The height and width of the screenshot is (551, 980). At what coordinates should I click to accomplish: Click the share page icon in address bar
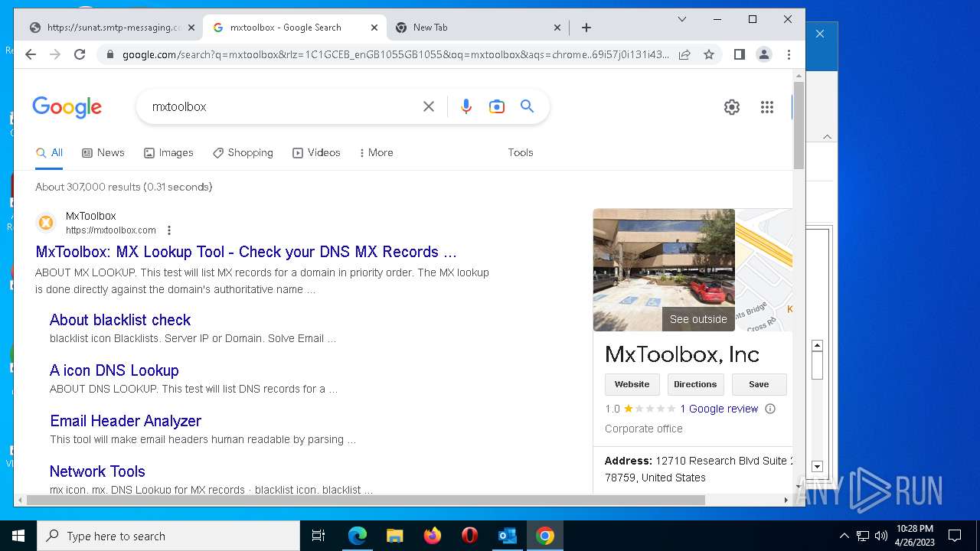point(684,54)
